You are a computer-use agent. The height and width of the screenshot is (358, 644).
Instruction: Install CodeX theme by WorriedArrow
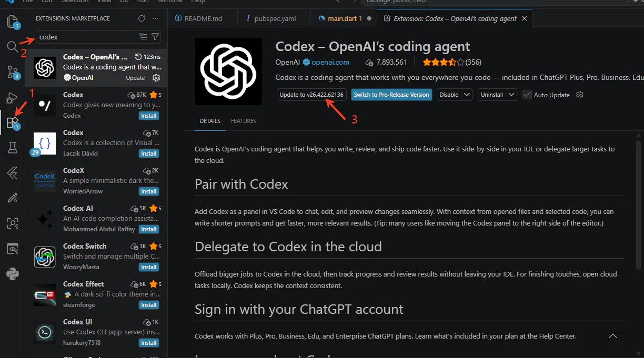[x=149, y=191]
